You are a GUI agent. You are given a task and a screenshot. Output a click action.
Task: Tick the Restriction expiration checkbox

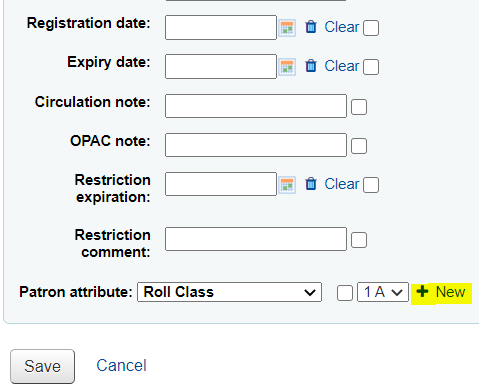[371, 185]
